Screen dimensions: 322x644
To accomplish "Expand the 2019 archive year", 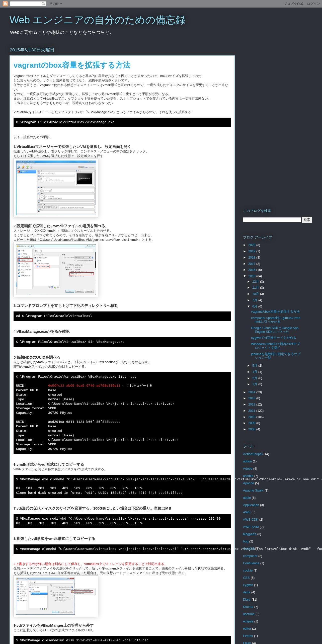I will (x=245, y=251).
